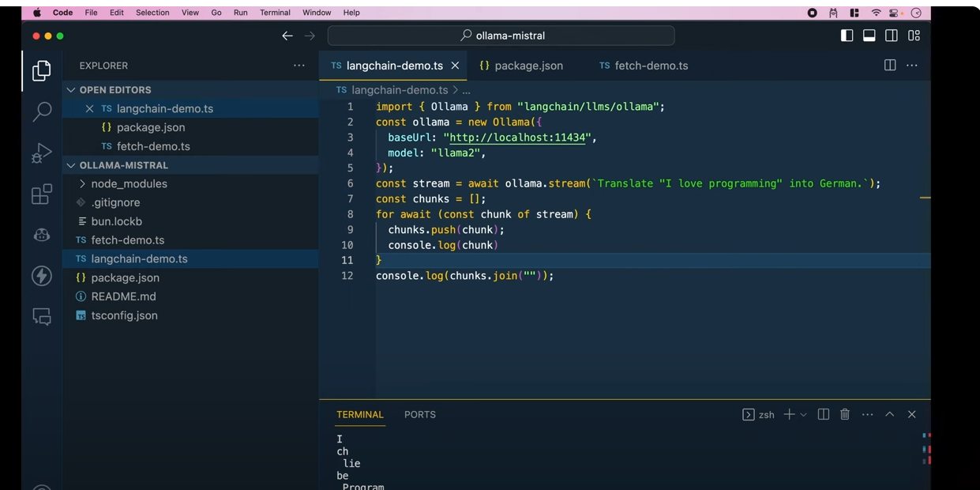The height and width of the screenshot is (490, 980).
Task: Open the bun.lockb file
Action: (x=190, y=221)
